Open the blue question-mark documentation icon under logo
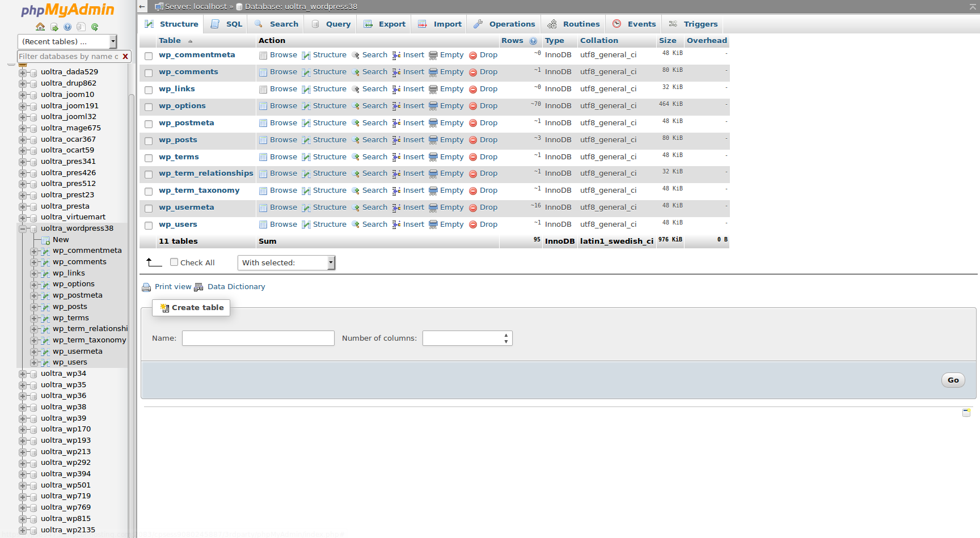 pos(67,27)
